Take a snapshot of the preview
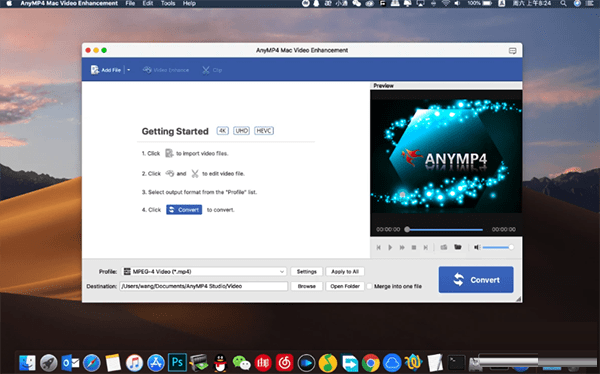Image resolution: width=600 pixels, height=374 pixels. pos(444,247)
